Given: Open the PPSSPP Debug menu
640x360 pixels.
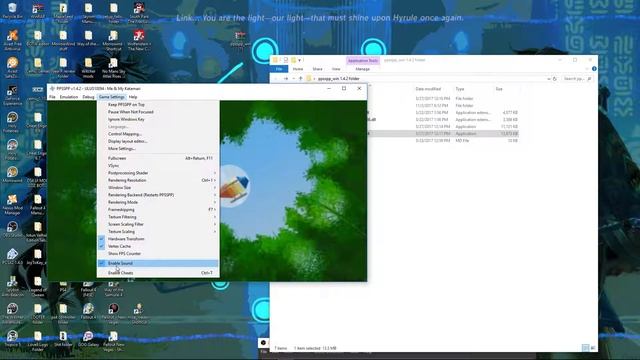Looking at the screenshot, I should point(88,97).
